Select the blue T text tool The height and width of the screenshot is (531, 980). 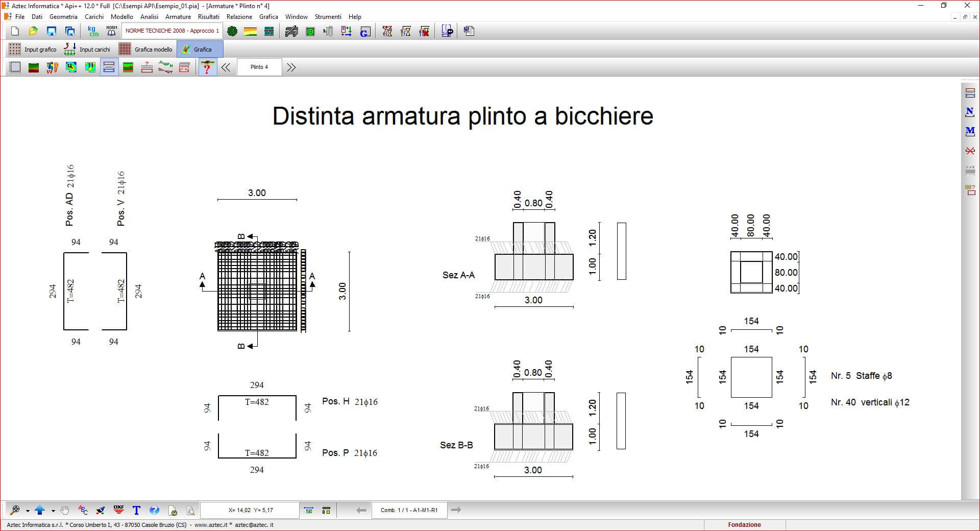(x=136, y=510)
